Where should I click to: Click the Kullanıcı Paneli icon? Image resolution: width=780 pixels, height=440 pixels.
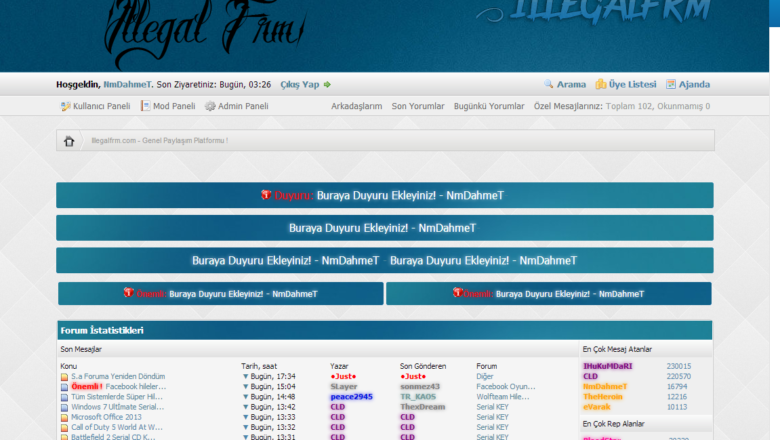[x=65, y=106]
